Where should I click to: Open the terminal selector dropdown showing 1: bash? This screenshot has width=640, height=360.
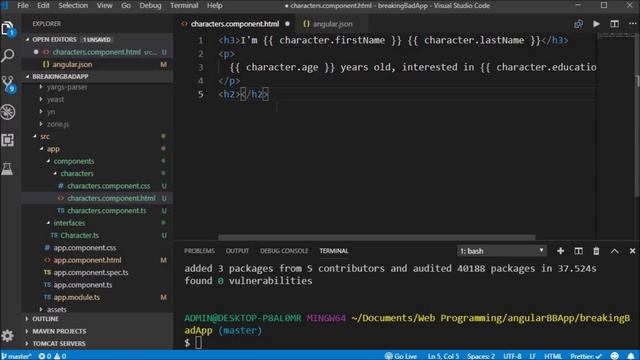[x=502, y=251]
